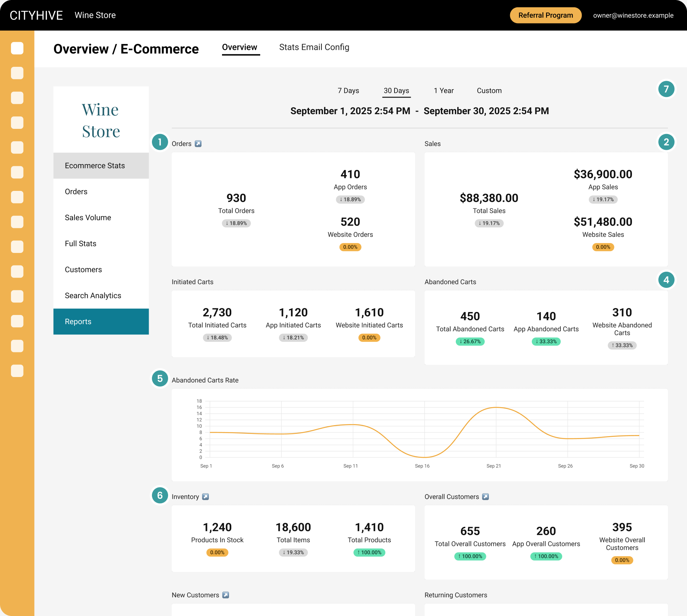Open the Orders external link icon

[198, 144]
